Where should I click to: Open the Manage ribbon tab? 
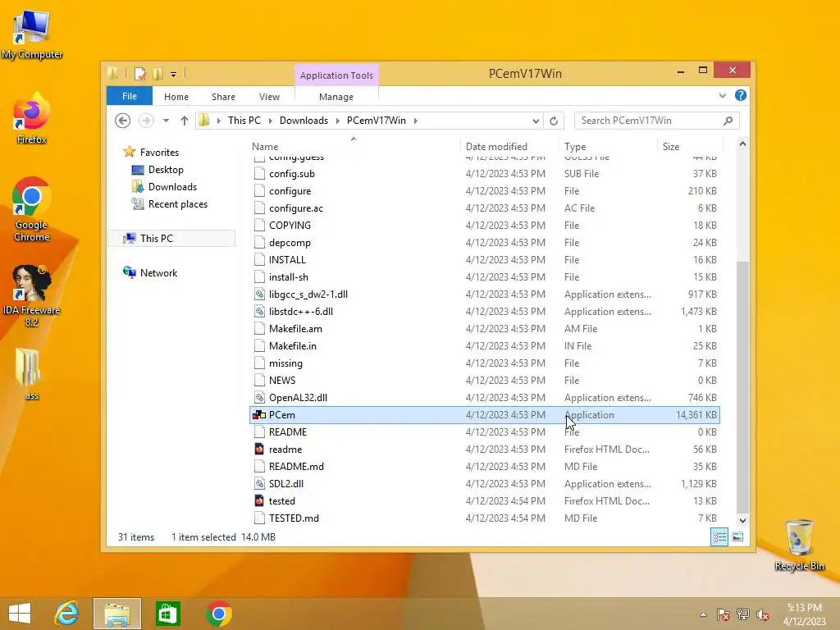point(336,97)
